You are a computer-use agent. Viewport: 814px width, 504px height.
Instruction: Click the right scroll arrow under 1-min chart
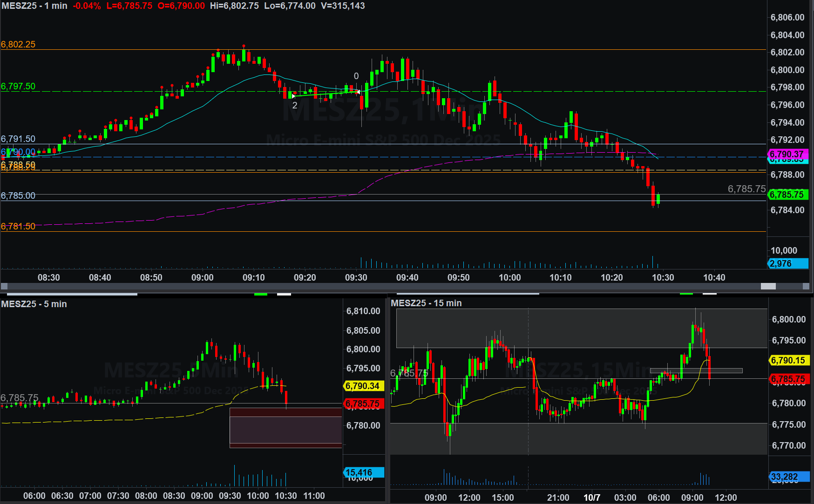pyautogui.click(x=806, y=286)
